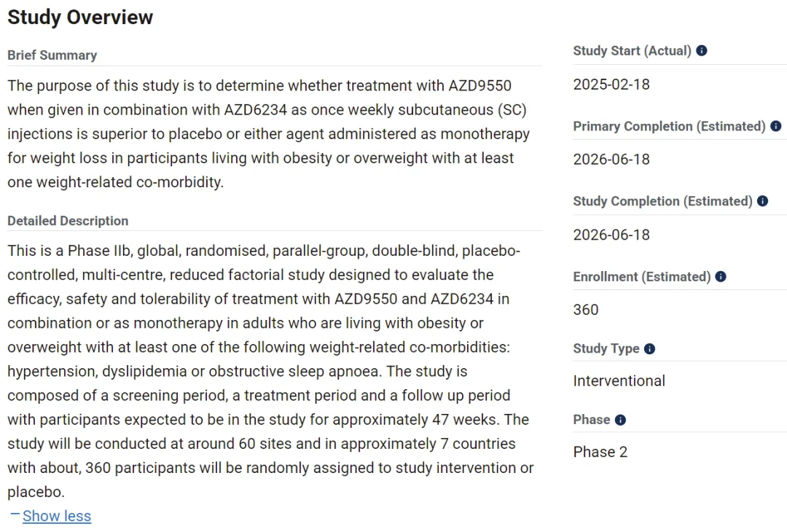787x532 pixels.
Task: Collapse the description via Show less link
Action: pos(57,516)
